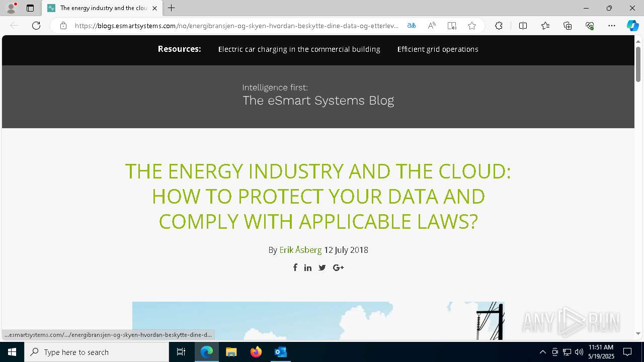Click the '12 July 2018' date
644x362 pixels.
click(x=346, y=250)
